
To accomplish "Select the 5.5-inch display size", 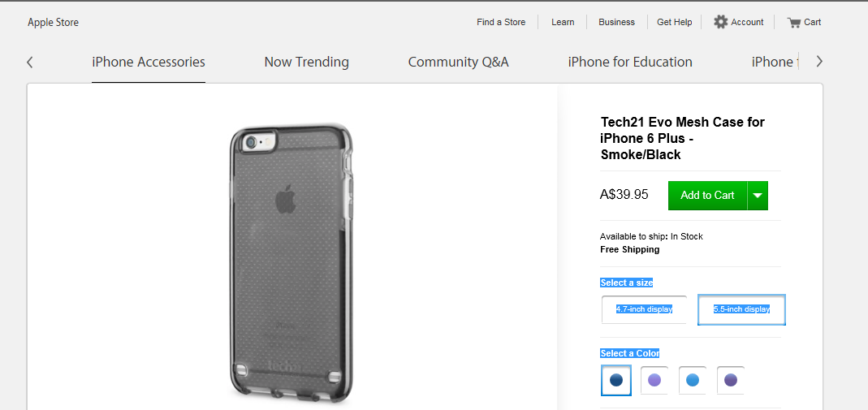I will (741, 309).
